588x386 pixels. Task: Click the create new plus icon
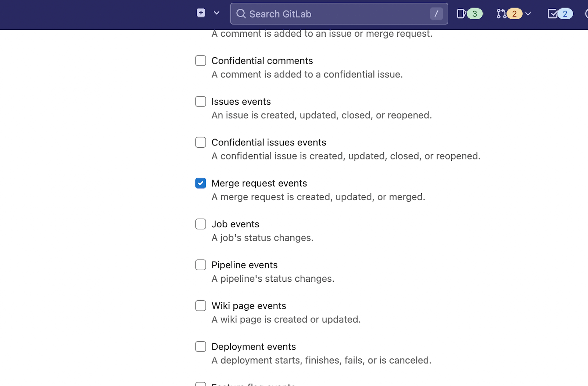coord(201,13)
